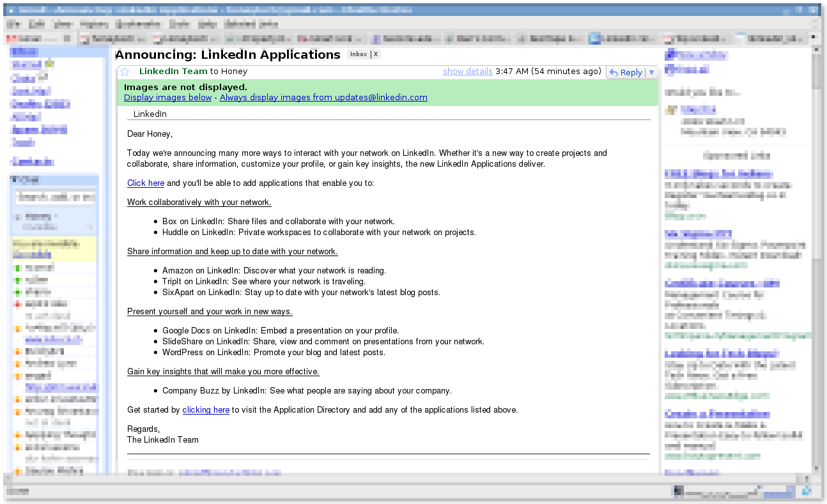Always display images from updates@linkedin.com

coord(323,98)
